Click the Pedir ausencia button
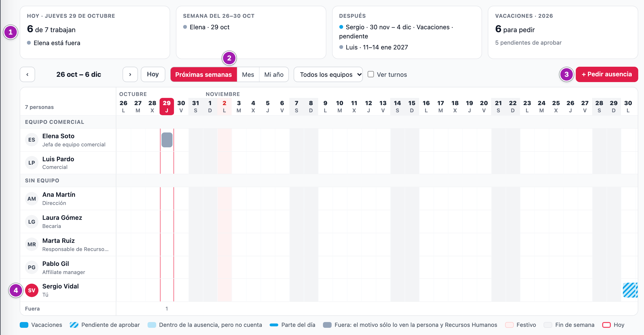 click(x=607, y=74)
